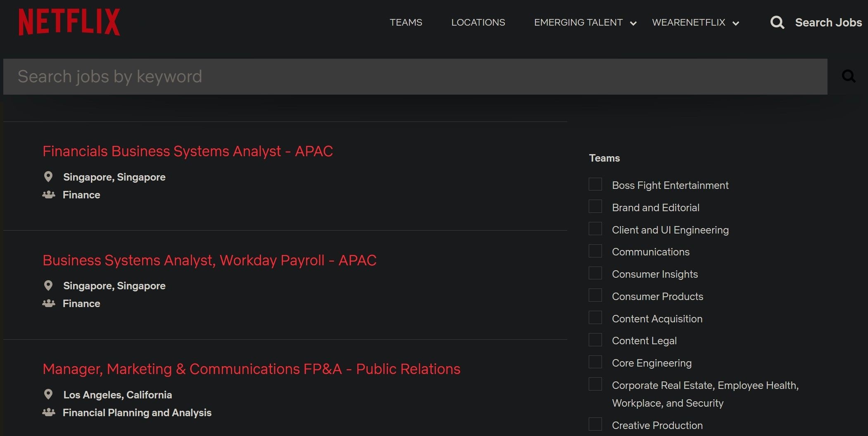The image size is (868, 436).
Task: Click Singapore, Singapore under Workday Payroll job
Action: (x=114, y=286)
